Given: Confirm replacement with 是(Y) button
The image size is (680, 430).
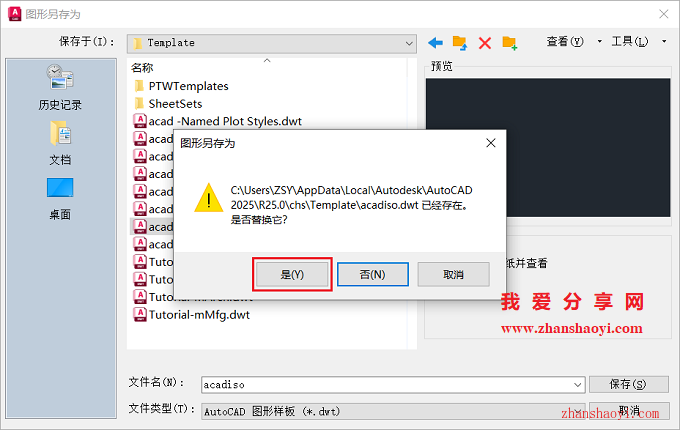Looking at the screenshot, I should click(292, 274).
